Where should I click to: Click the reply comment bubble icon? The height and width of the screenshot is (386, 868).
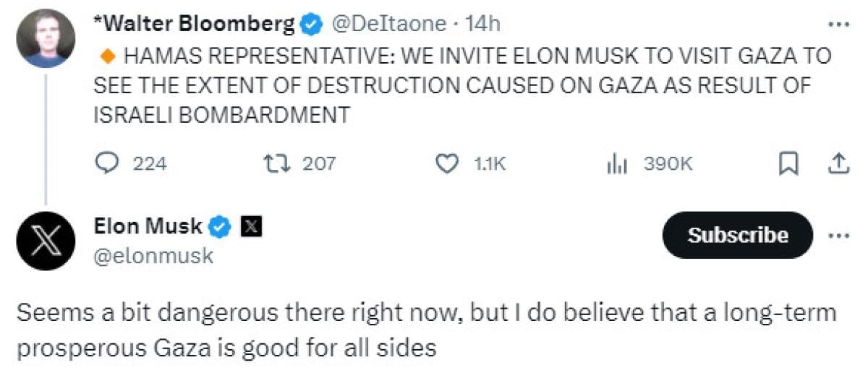[107, 164]
